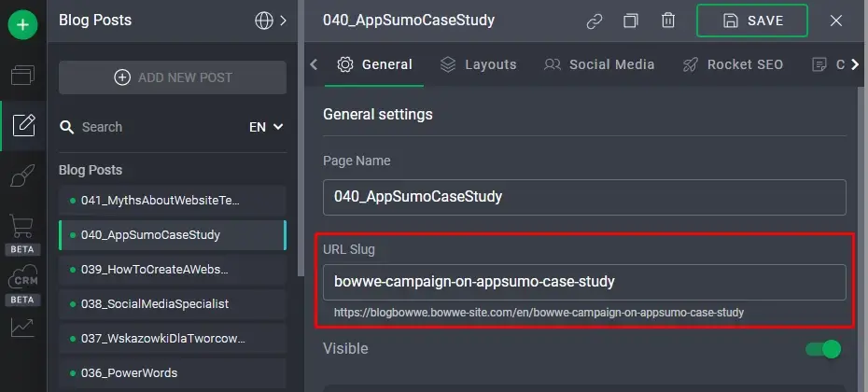The image size is (868, 392).
Task: Click the Page Name input field
Action: pyautogui.click(x=584, y=197)
